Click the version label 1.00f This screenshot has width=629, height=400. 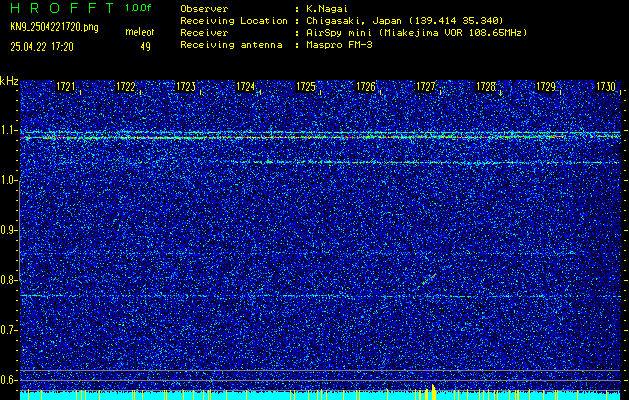(x=138, y=8)
